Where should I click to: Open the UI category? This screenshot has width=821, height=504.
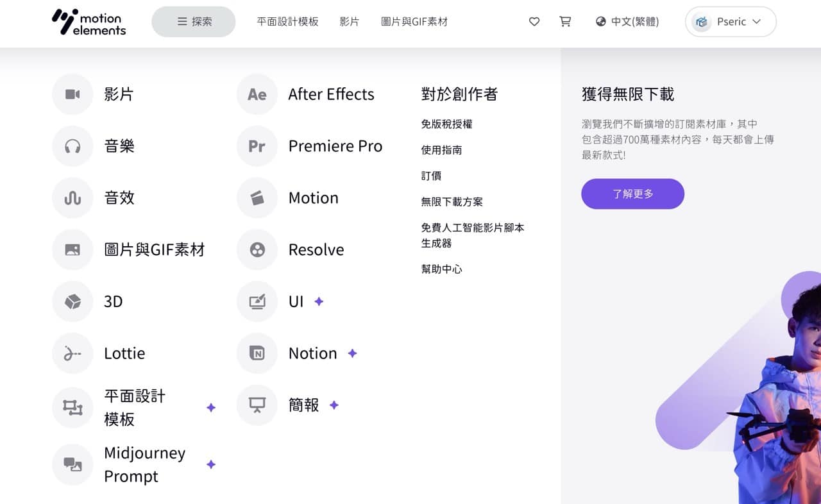pyautogui.click(x=296, y=301)
